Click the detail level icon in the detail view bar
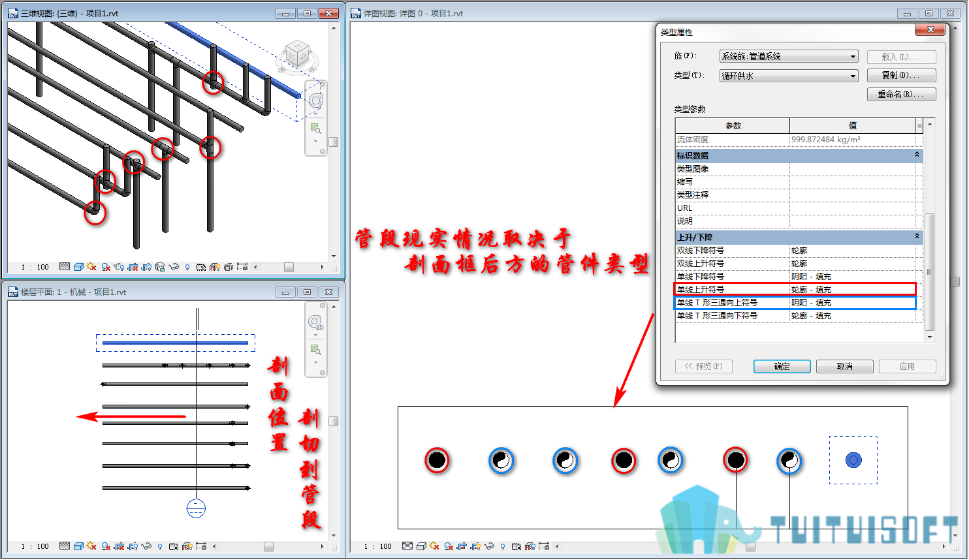The height and width of the screenshot is (560, 969). 407,546
